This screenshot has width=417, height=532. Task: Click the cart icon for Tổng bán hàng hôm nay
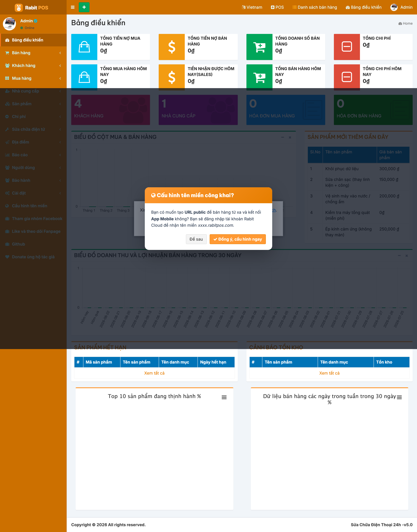click(x=259, y=77)
